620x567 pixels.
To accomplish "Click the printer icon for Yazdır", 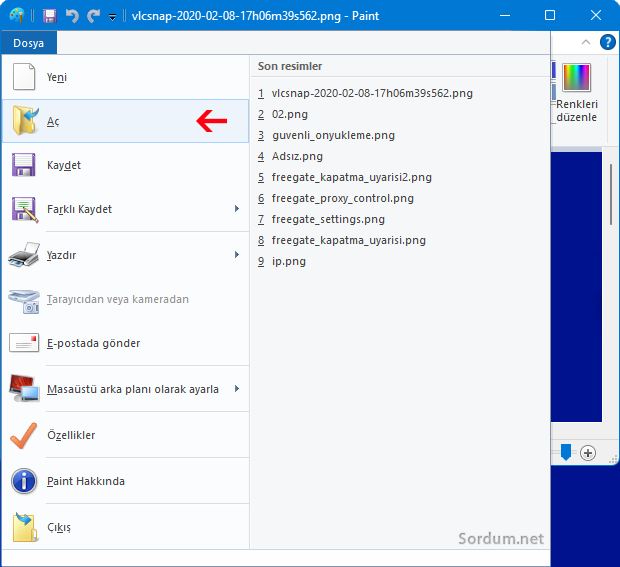I will [x=24, y=255].
